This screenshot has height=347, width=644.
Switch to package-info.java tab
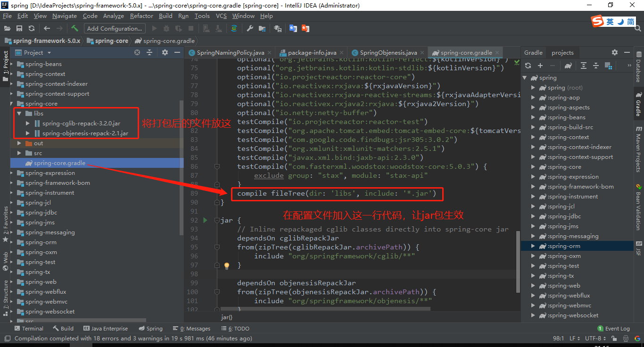(312, 53)
